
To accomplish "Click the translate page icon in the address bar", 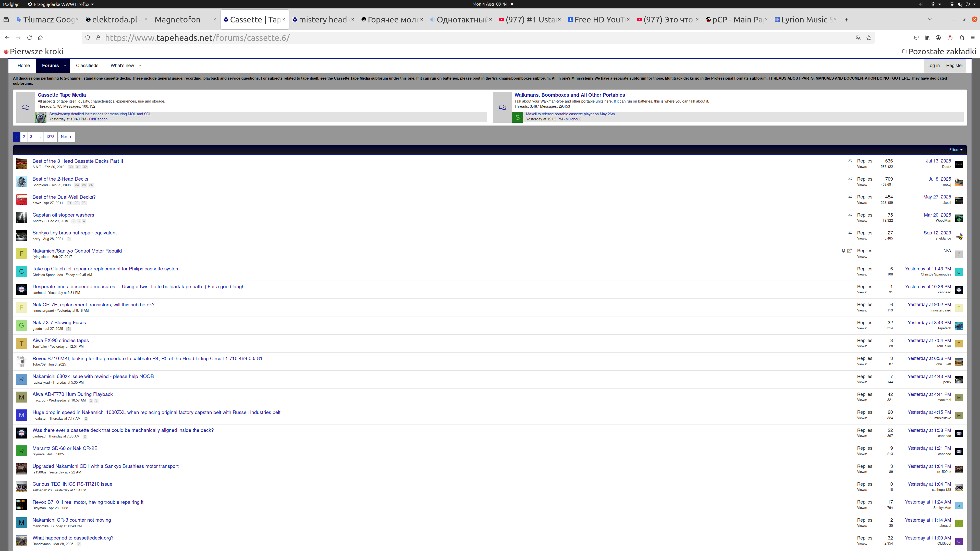I will (x=858, y=38).
